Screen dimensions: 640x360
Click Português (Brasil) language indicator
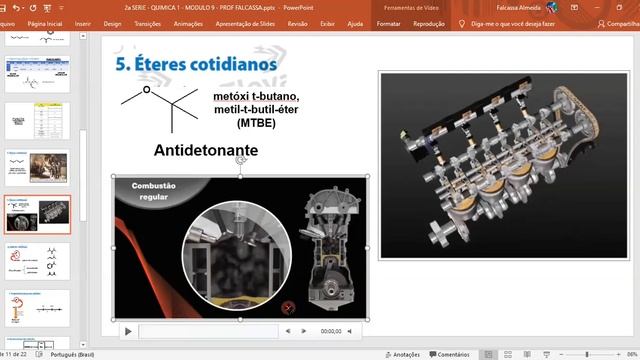pyautogui.click(x=72, y=355)
